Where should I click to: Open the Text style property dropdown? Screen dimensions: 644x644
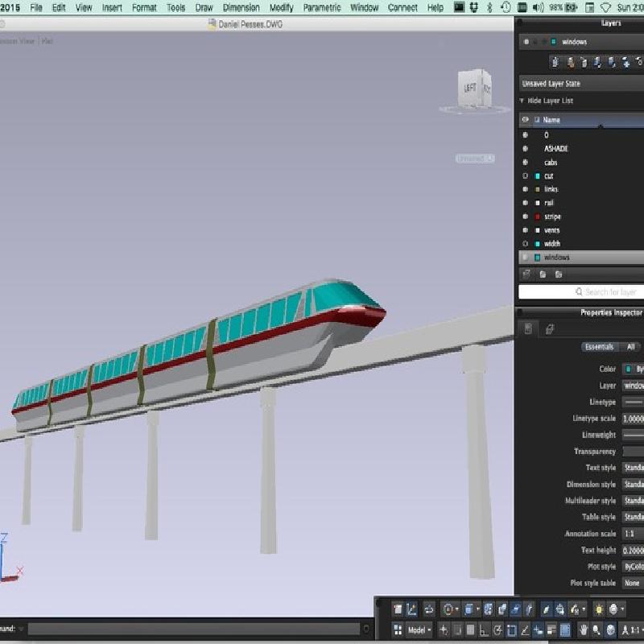click(x=633, y=468)
